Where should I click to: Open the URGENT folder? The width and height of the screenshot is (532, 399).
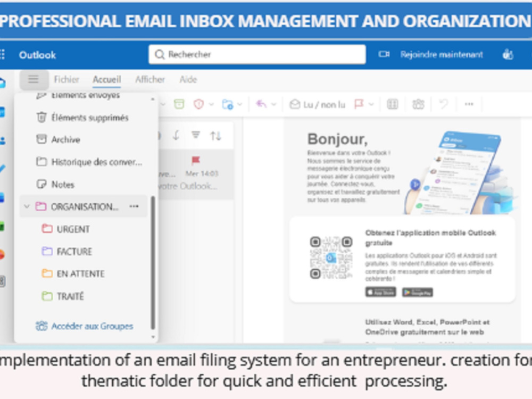[85, 229]
